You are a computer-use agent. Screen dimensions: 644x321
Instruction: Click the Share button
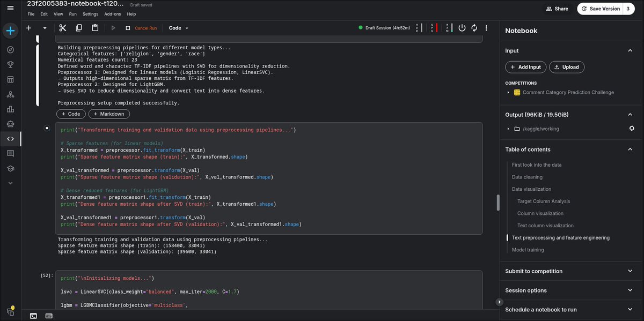pyautogui.click(x=557, y=9)
